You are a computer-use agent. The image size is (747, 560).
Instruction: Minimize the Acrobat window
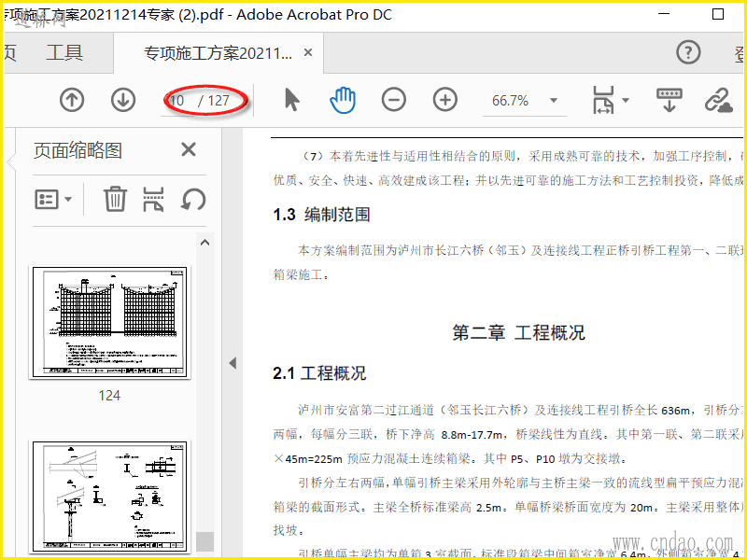pos(665,14)
